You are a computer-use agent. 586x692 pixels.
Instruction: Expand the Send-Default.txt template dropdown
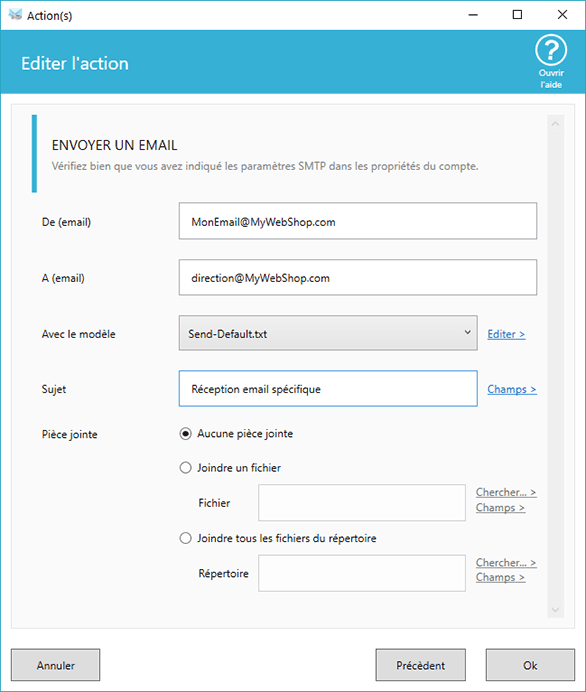(328, 333)
